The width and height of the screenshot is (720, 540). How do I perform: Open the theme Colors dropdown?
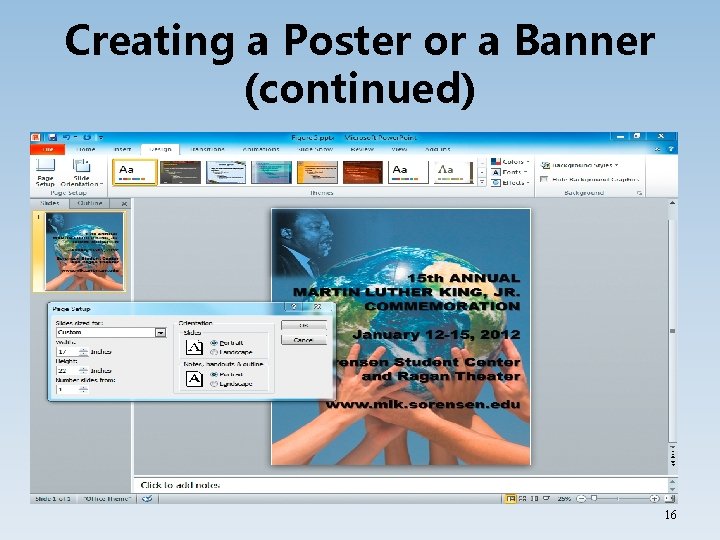[510, 162]
